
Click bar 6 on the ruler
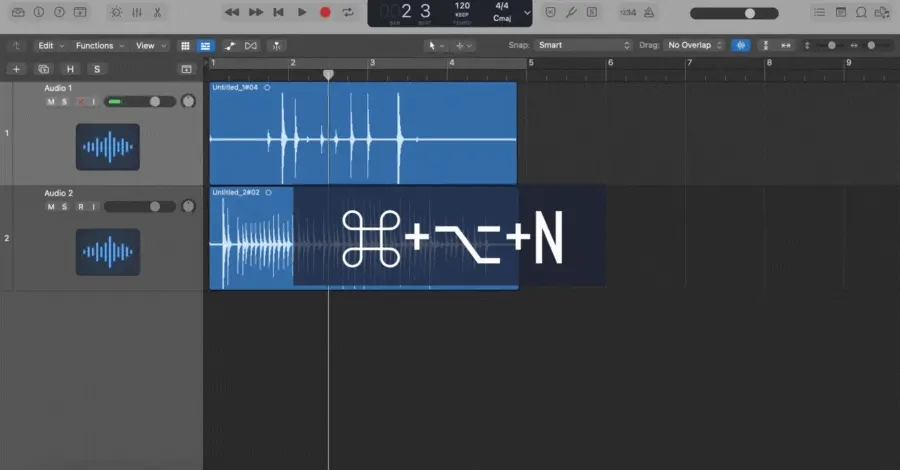coord(610,63)
